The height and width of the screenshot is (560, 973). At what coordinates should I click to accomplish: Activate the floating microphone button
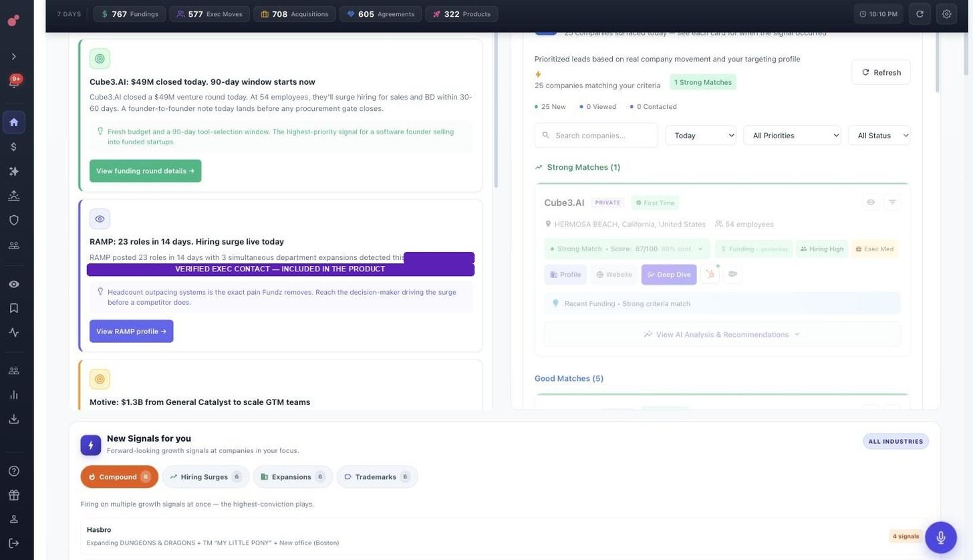tap(941, 537)
